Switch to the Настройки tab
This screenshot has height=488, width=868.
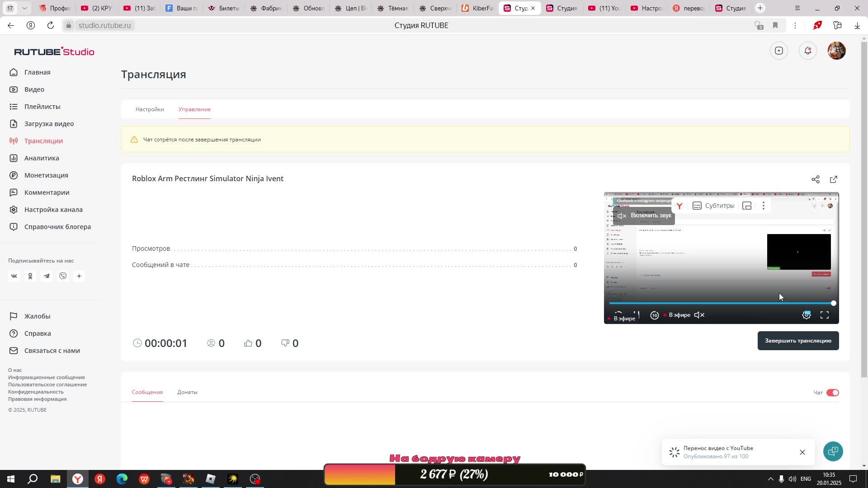coord(150,109)
